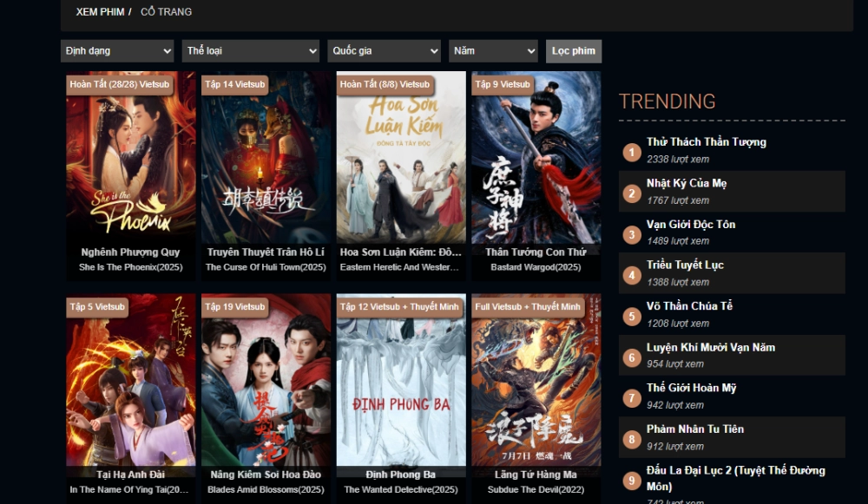Open Luyện Khí Mười Vạn Năm link
The height and width of the screenshot is (504, 868).
pos(710,348)
